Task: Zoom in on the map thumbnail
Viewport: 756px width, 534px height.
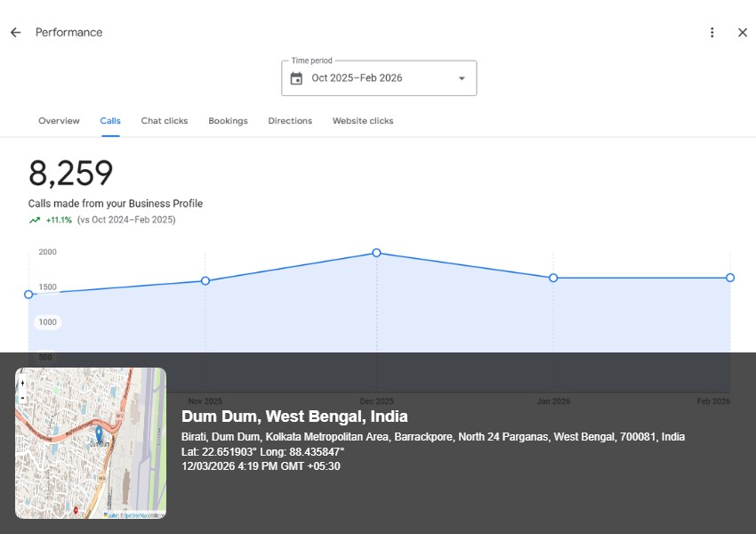Action: [x=22, y=384]
